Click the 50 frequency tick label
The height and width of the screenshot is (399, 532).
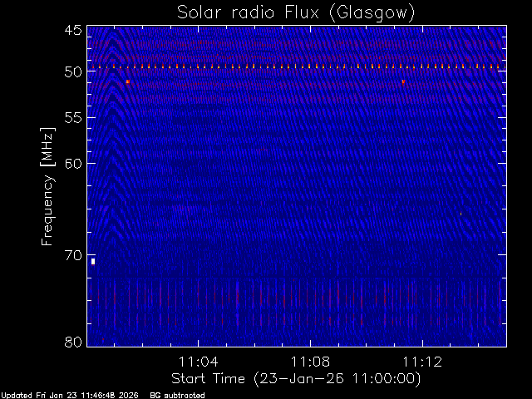[x=73, y=72]
